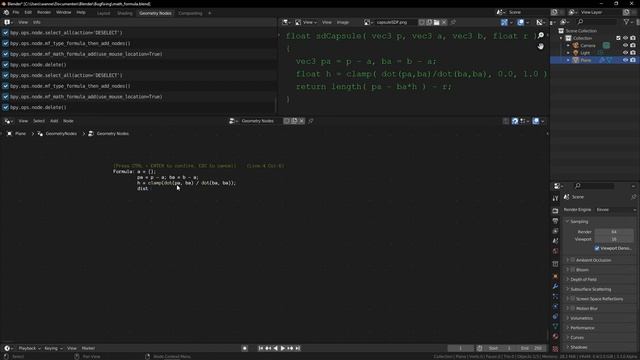Screen dimensions: 640x360
Task: Enable the Ambient Occlusion checkbox
Action: click(x=573, y=260)
